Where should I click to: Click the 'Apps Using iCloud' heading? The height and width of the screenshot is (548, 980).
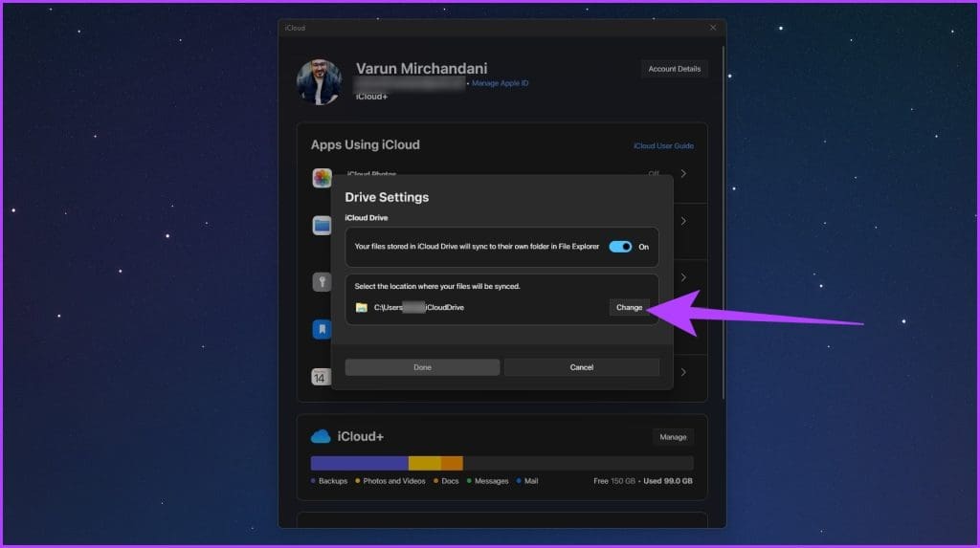pos(365,145)
